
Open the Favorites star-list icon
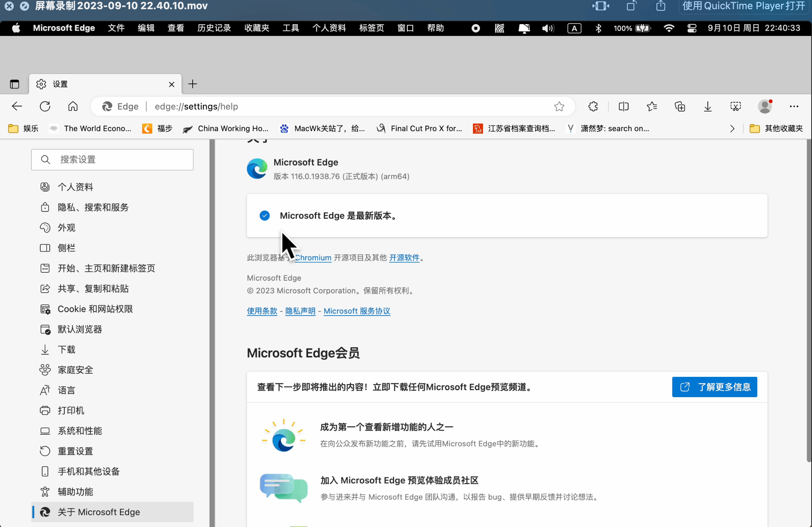[652, 106]
